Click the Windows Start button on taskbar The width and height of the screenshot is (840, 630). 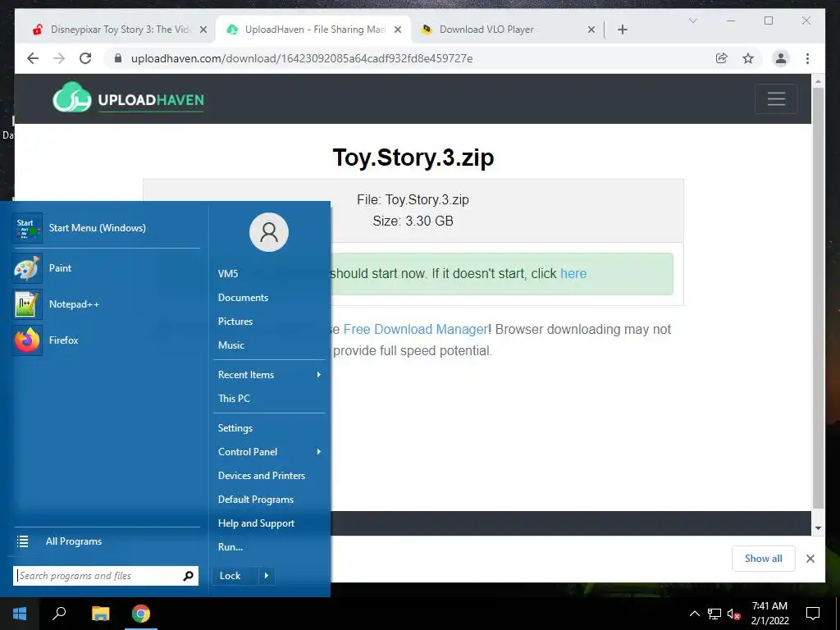pos(20,614)
